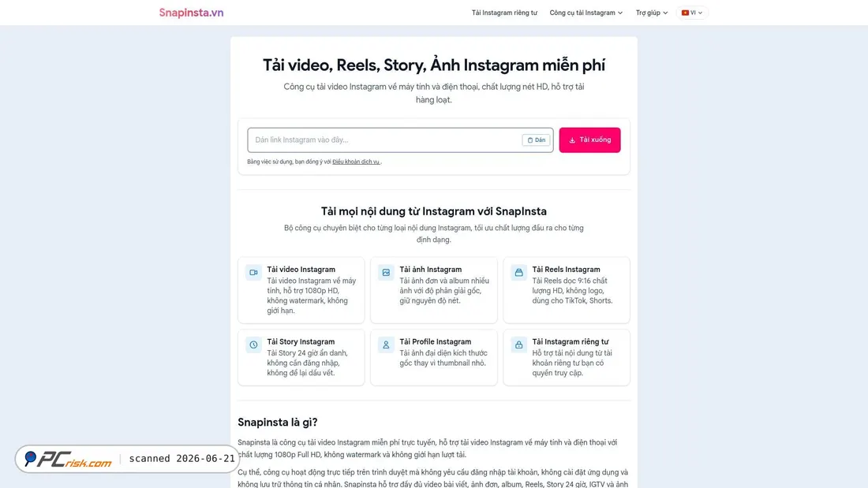Viewport: 868px width, 488px height.
Task: Open the Tải Instagram riêng tư menu item
Action: 504,13
